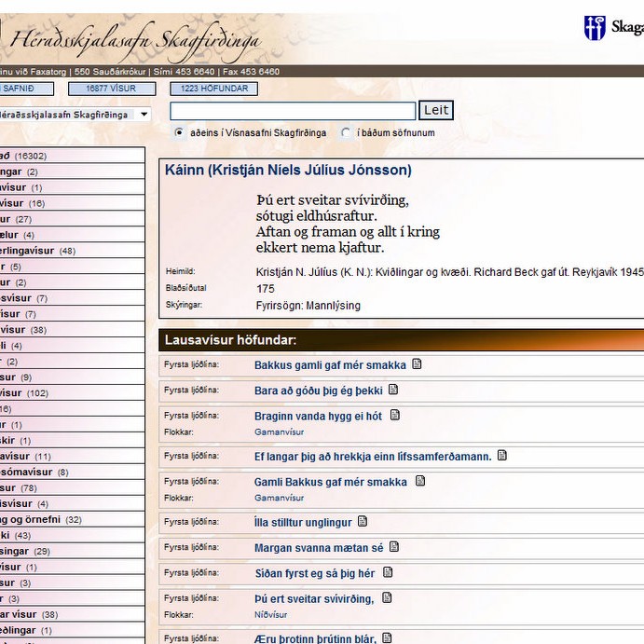Click document icon next to Síðan fyrst eg sá

(x=388, y=573)
